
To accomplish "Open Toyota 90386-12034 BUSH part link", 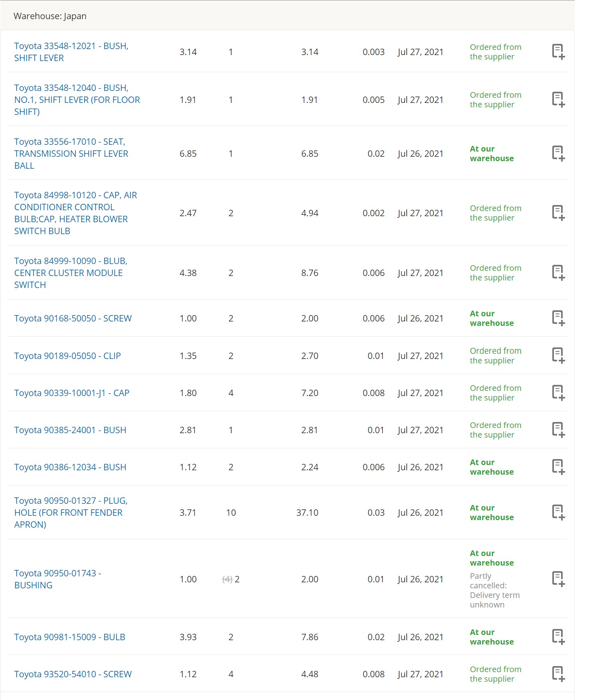I will pyautogui.click(x=70, y=467).
